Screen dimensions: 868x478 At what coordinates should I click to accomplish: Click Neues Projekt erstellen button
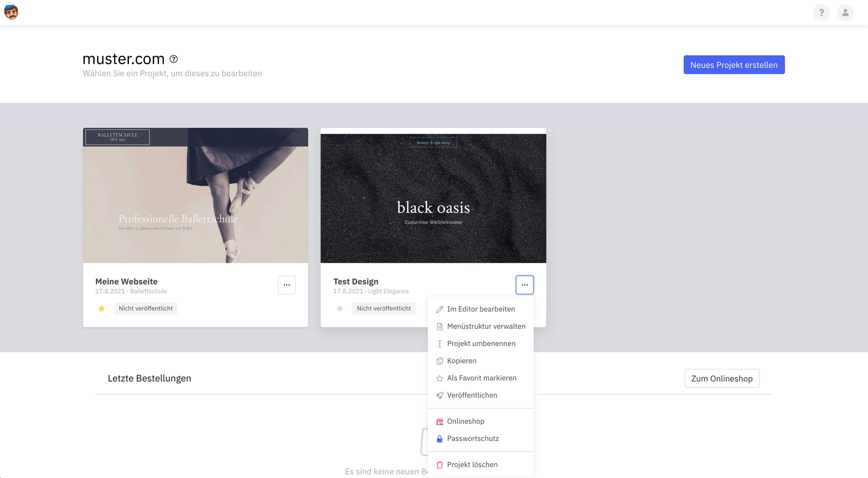point(734,65)
